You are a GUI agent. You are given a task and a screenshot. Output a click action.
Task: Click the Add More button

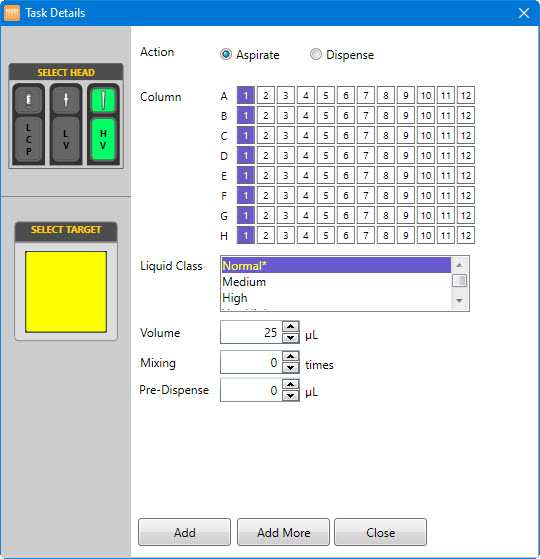[283, 532]
